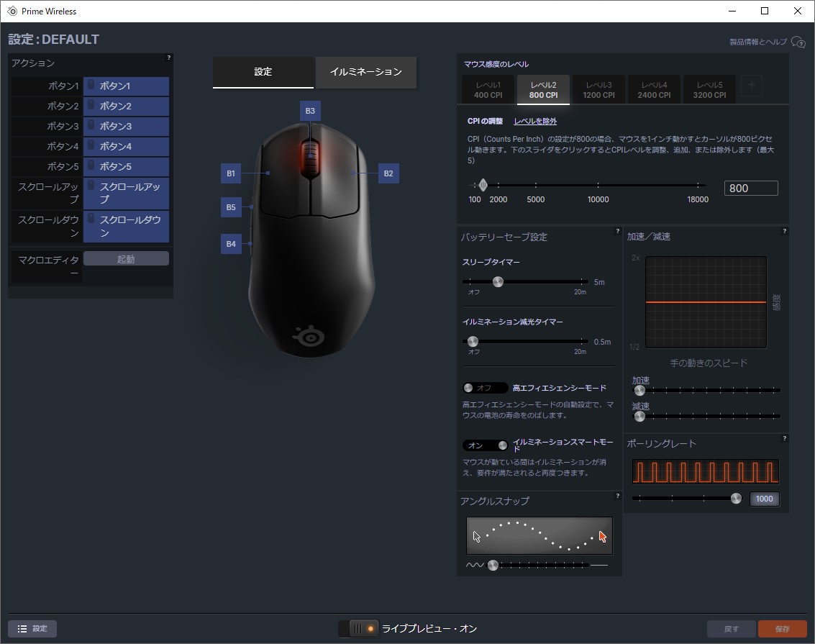Launch the macro editor with 起動
The width and height of the screenshot is (815, 644).
127,259
